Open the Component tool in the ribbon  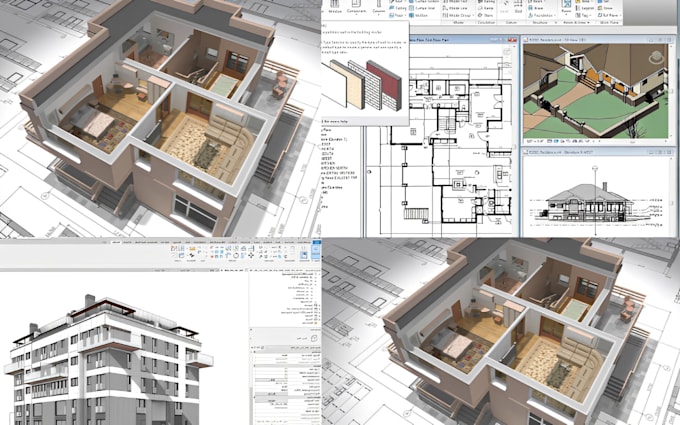point(356,6)
